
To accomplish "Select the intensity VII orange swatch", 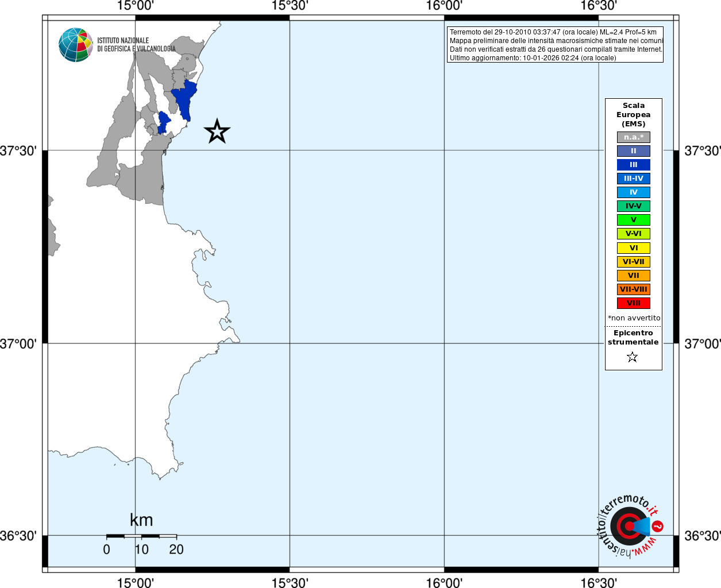I will [x=634, y=276].
